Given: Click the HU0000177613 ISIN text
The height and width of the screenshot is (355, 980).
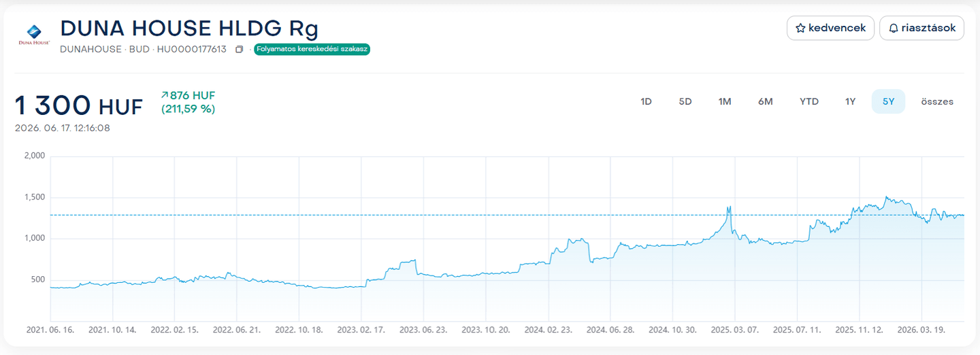Looking at the screenshot, I should point(192,50).
